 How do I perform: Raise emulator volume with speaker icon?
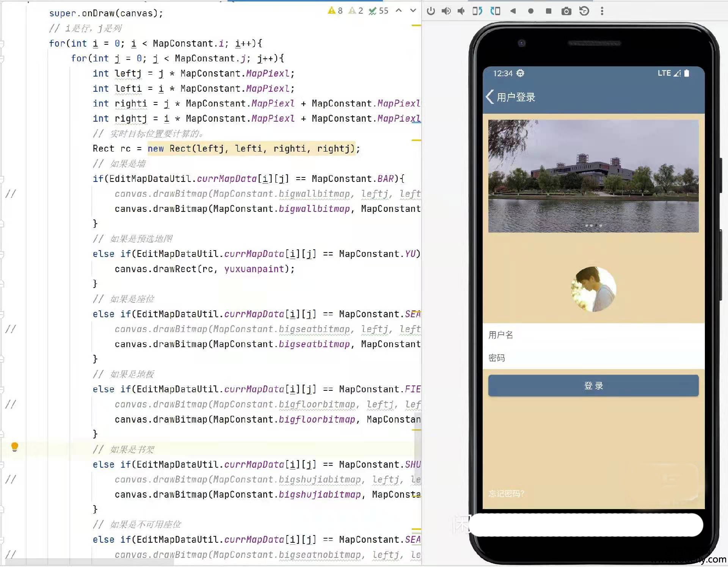[x=446, y=11]
